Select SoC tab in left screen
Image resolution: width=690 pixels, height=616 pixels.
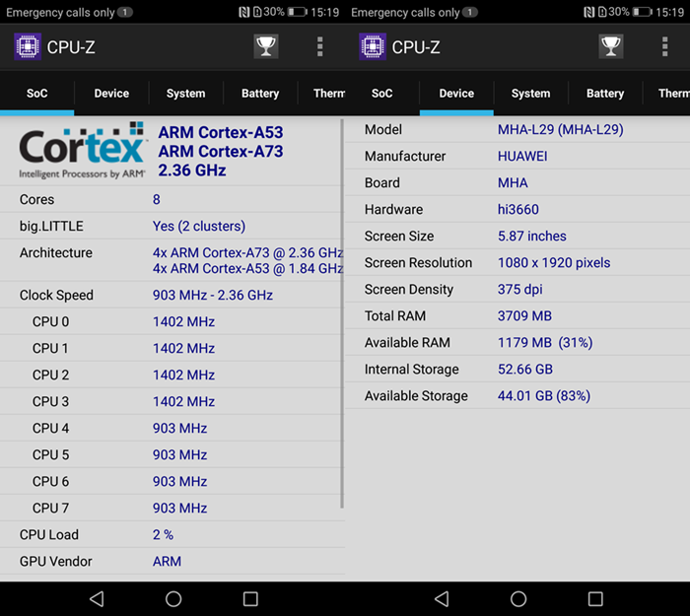point(37,94)
